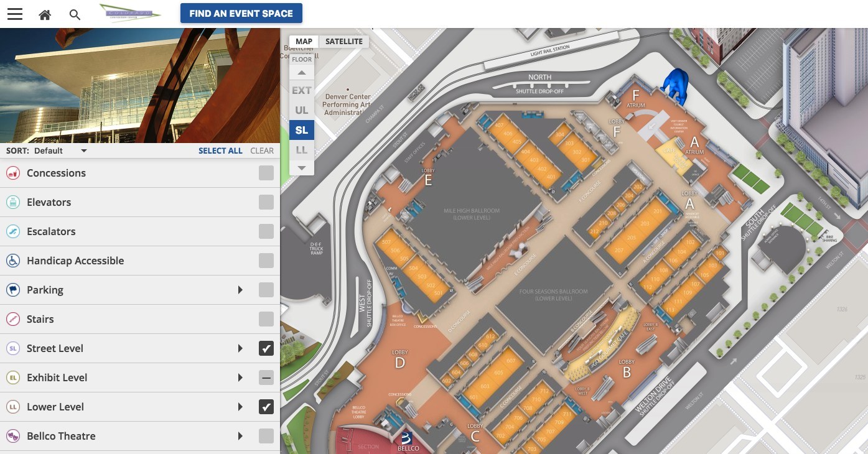Select the Parking icon
The image size is (868, 454).
coord(13,290)
